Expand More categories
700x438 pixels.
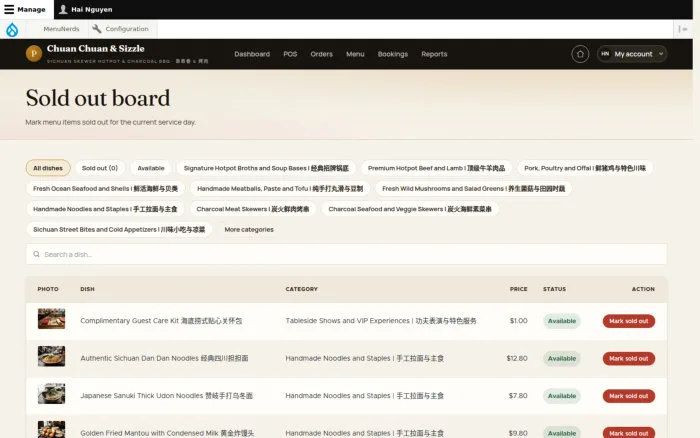pyautogui.click(x=249, y=229)
